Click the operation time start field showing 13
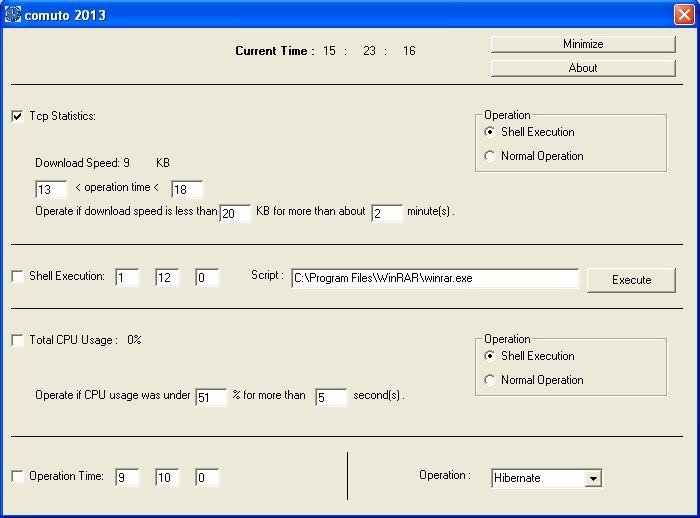 [x=51, y=189]
